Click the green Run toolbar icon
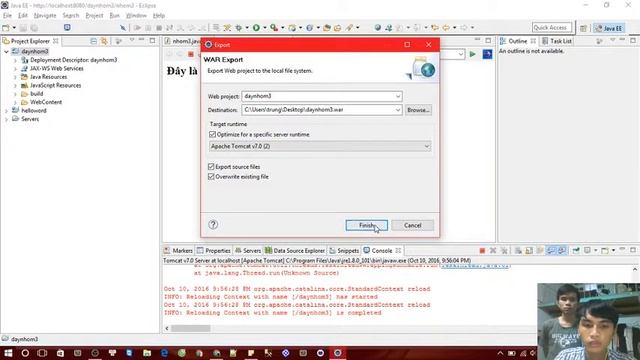This screenshot has height=360, width=640. pos(256,28)
